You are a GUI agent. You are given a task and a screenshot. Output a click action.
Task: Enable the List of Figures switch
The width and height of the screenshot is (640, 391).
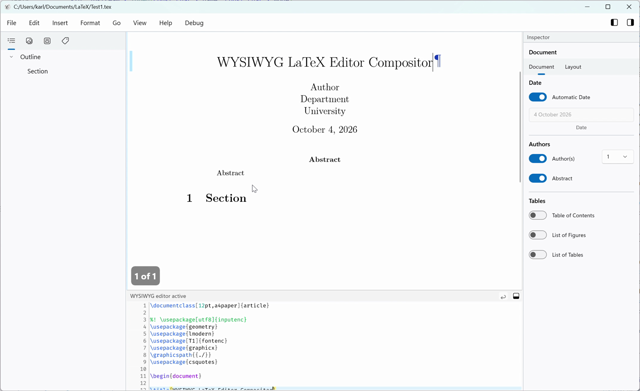coord(538,235)
